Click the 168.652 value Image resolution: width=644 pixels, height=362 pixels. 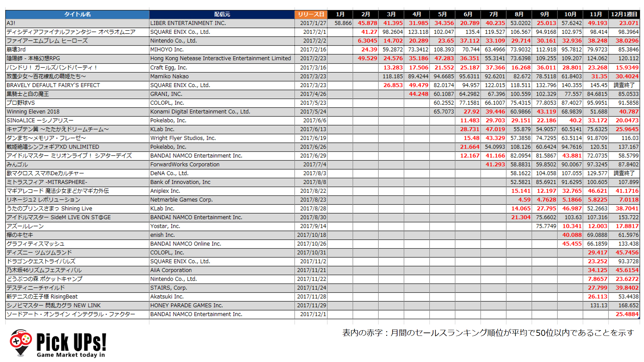point(624,305)
